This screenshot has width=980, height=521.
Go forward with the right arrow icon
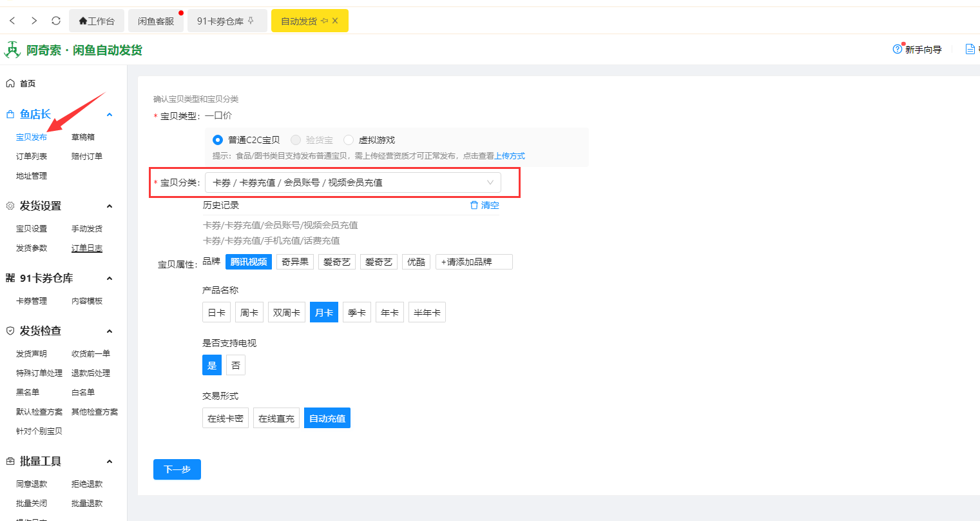pyautogui.click(x=34, y=21)
